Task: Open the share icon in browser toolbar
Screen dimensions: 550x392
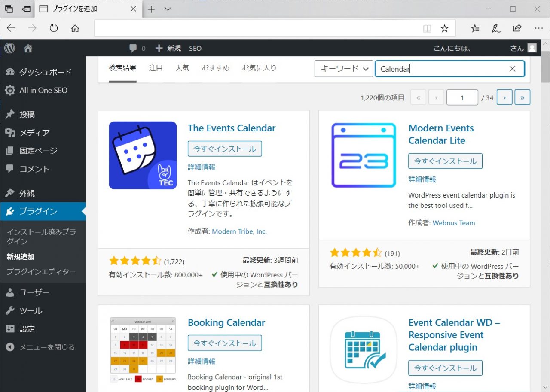Action: (x=517, y=28)
